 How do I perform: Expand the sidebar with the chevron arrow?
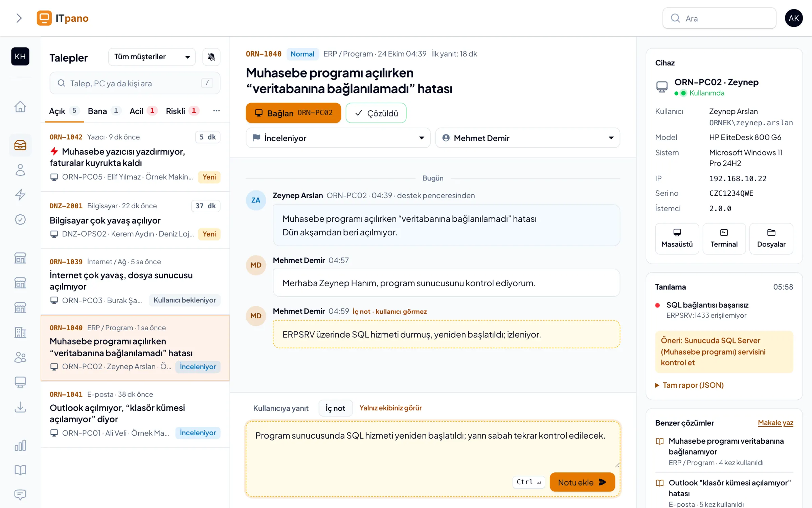click(x=19, y=18)
